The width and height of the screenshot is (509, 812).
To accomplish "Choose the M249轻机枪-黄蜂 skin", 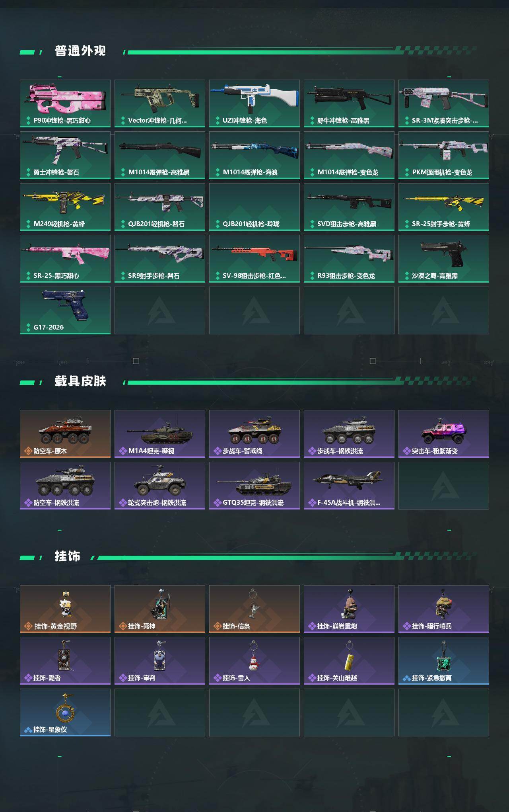I will [x=65, y=207].
